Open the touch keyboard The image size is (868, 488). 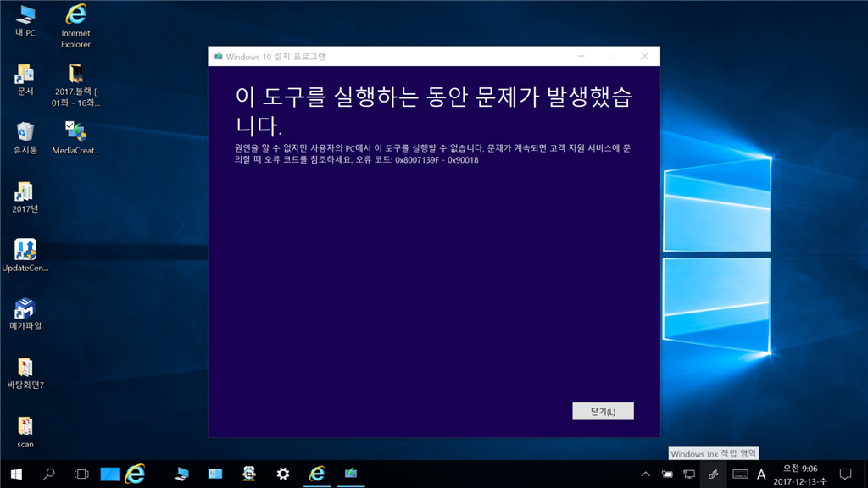[x=740, y=474]
